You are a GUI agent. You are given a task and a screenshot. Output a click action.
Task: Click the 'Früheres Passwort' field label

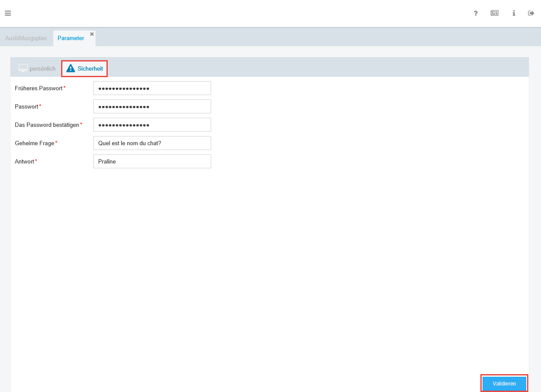(38, 88)
